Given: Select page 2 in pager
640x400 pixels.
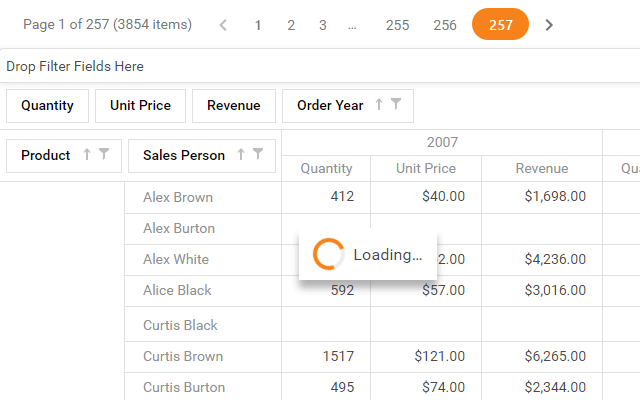Looking at the screenshot, I should (x=291, y=25).
